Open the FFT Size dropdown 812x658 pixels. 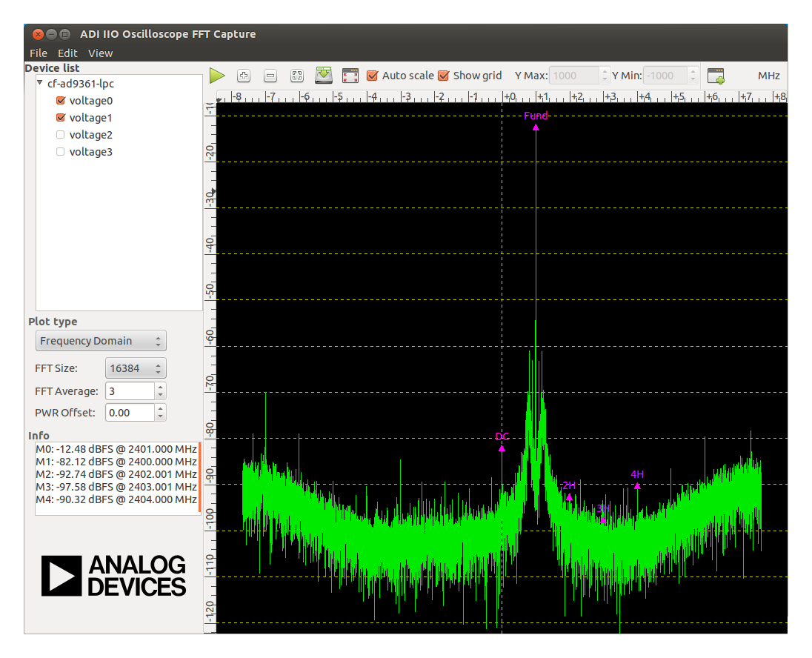coord(136,368)
